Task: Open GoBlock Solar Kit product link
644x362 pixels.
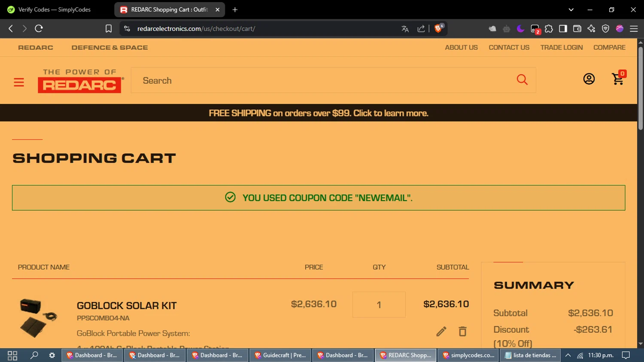Action: tap(127, 306)
